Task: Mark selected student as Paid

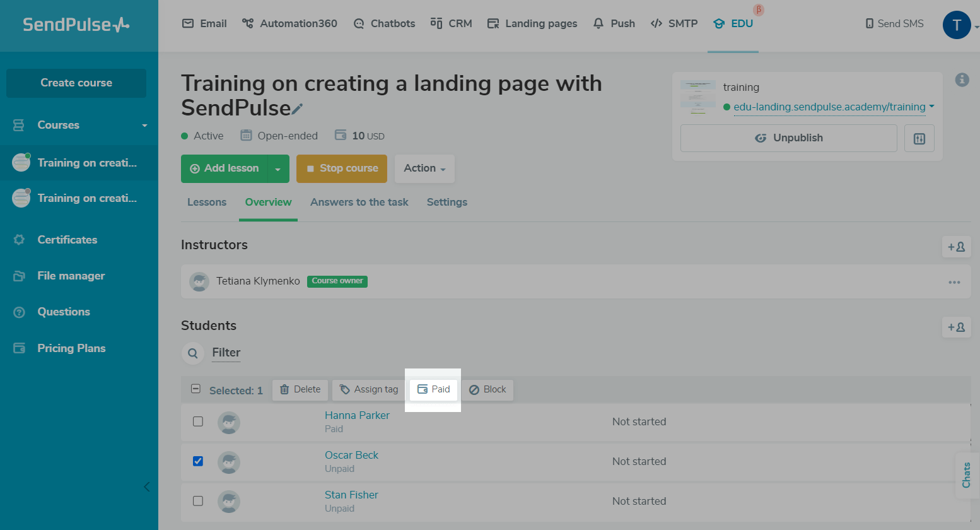Action: click(x=433, y=390)
